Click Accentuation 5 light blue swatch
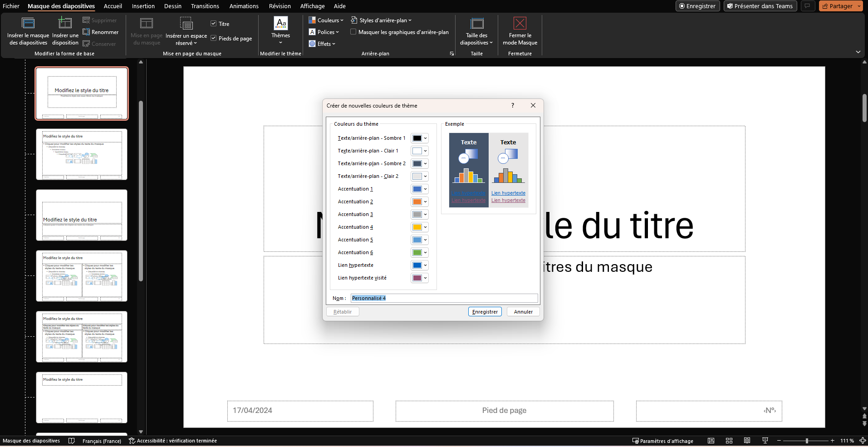The image size is (868, 447). tap(417, 240)
